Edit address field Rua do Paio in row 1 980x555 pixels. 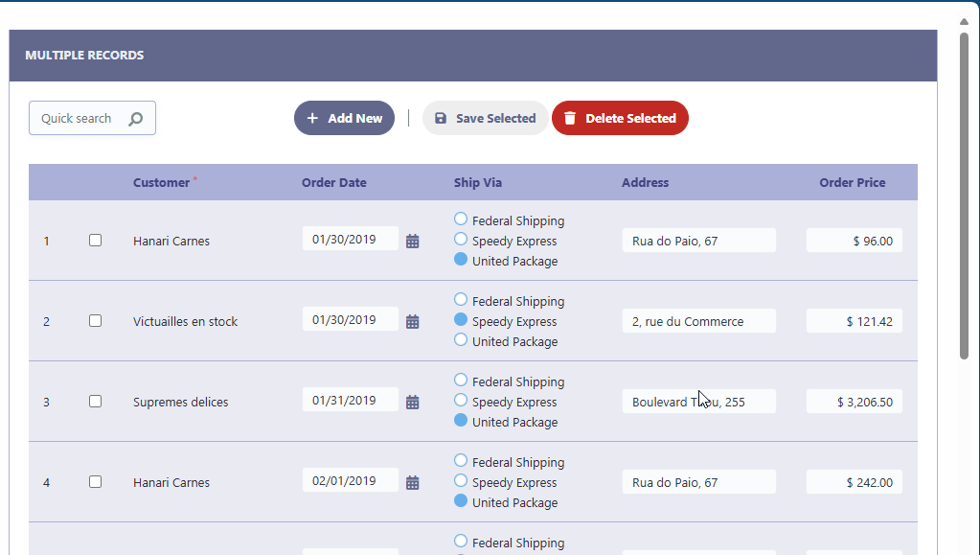[x=698, y=241]
